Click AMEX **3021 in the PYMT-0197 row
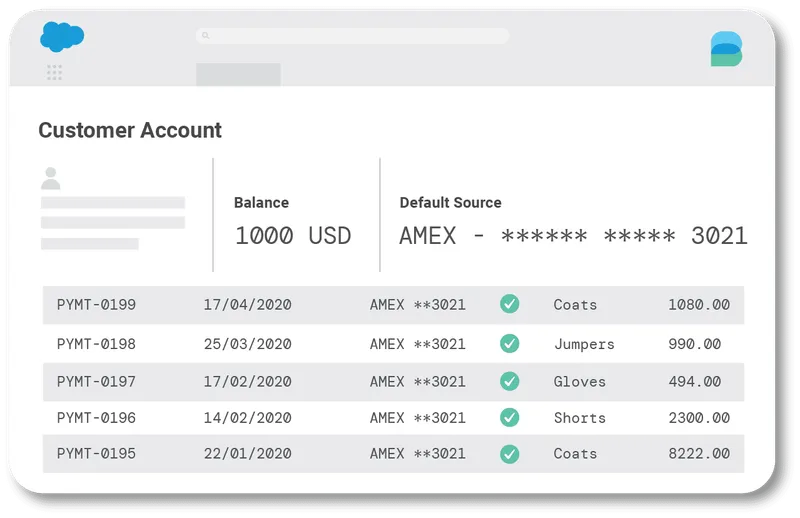Image resolution: width=800 pixels, height=518 pixels. (418, 382)
